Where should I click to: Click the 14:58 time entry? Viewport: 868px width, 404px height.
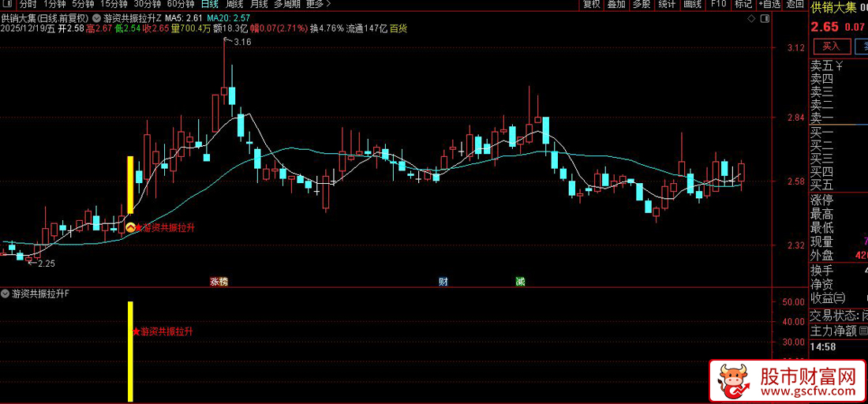(x=822, y=347)
